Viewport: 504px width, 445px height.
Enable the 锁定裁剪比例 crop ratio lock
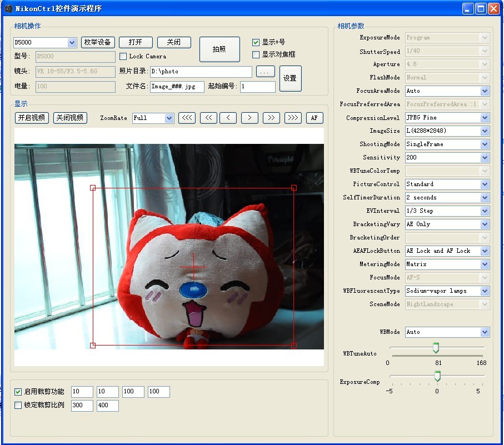click(18, 406)
